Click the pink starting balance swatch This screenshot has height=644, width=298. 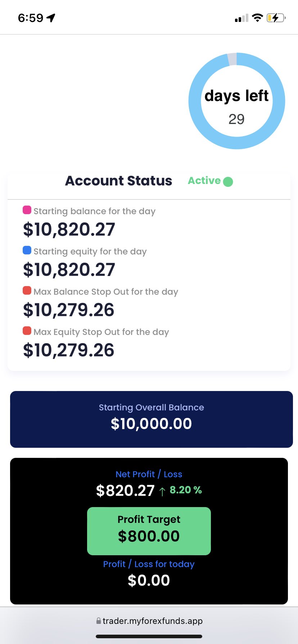pos(27,210)
